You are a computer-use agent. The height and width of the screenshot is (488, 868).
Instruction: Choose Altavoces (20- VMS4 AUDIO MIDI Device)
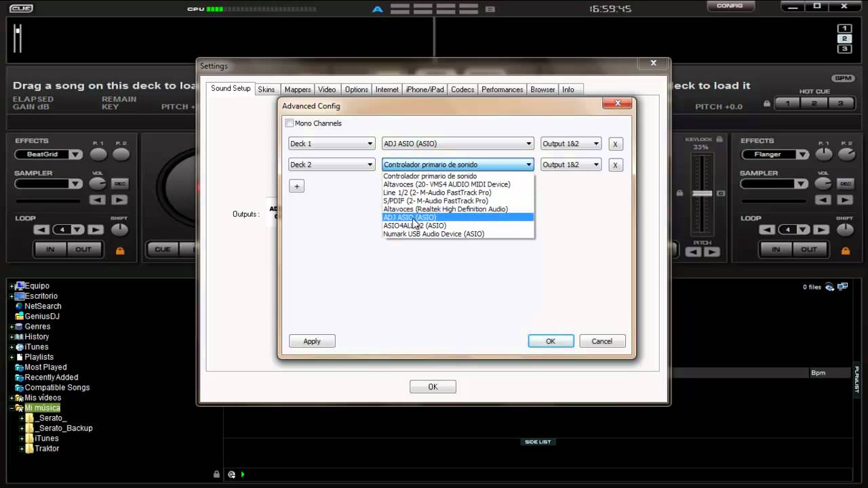point(458,184)
